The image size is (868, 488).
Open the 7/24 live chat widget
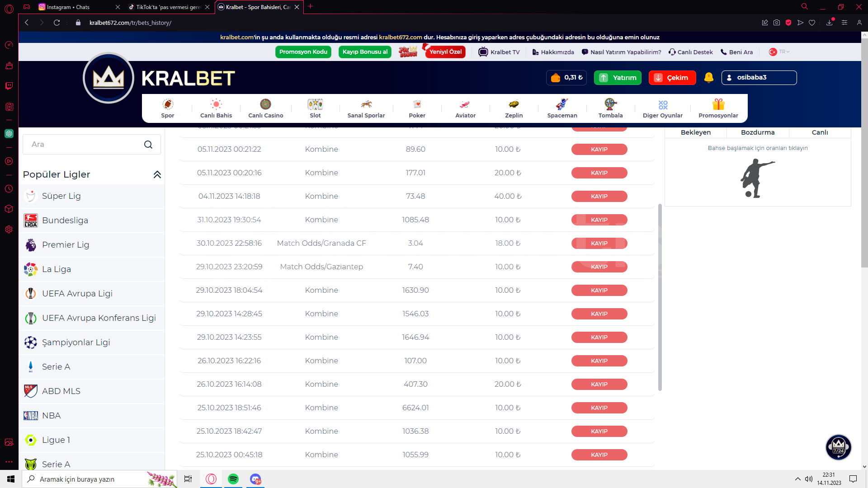tap(839, 447)
